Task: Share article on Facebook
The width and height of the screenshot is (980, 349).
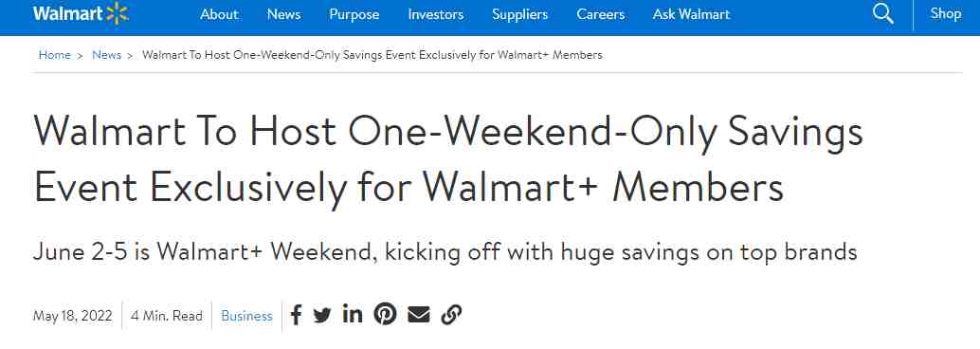Action: tap(297, 315)
